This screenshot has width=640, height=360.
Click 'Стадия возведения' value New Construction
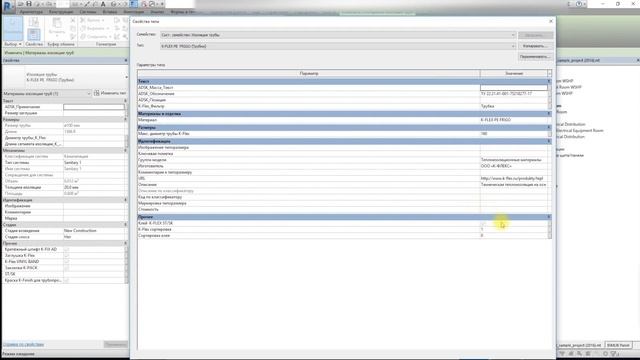(94, 231)
